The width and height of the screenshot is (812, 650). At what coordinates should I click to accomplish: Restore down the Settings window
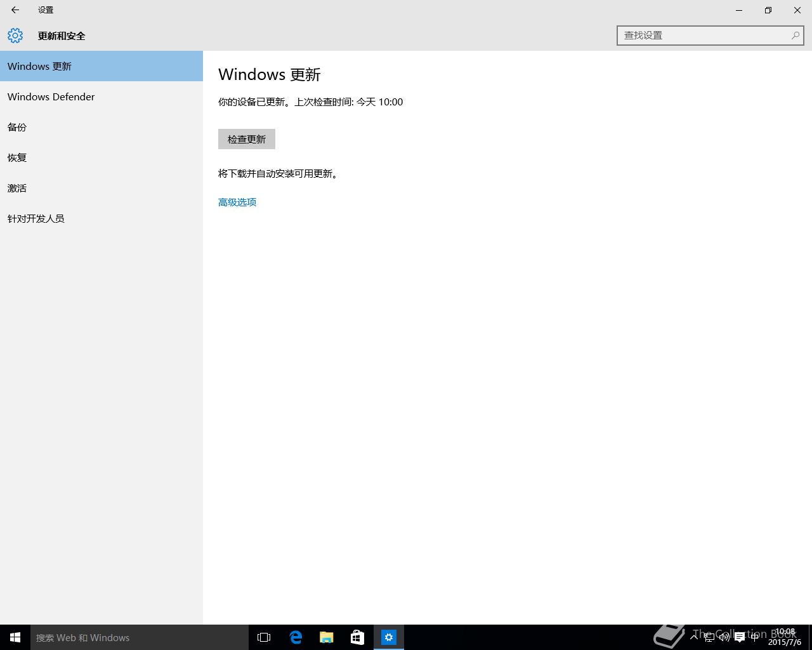(x=768, y=10)
